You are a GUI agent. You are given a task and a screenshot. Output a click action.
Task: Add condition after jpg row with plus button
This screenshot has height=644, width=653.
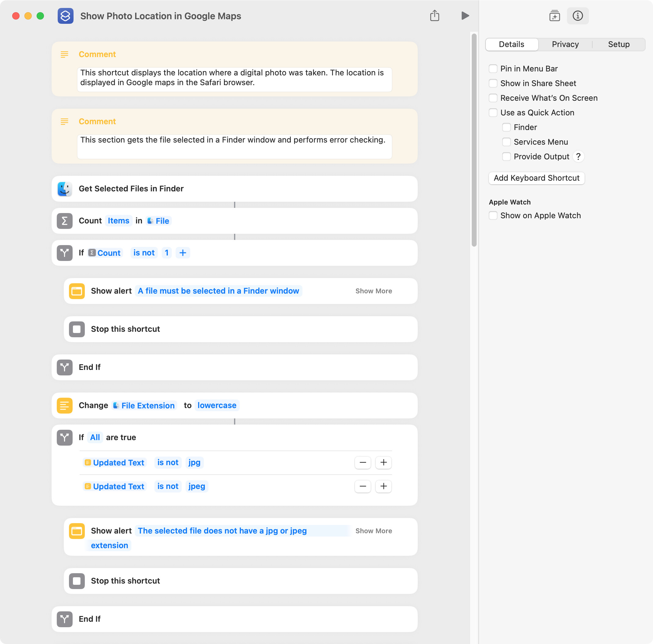click(383, 462)
